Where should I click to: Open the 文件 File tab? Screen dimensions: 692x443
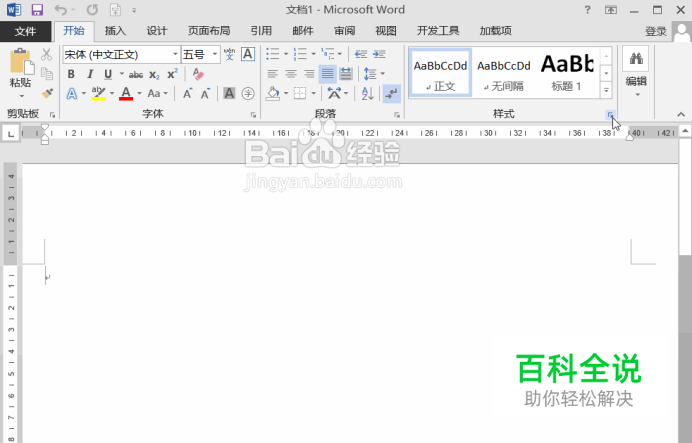(x=25, y=31)
